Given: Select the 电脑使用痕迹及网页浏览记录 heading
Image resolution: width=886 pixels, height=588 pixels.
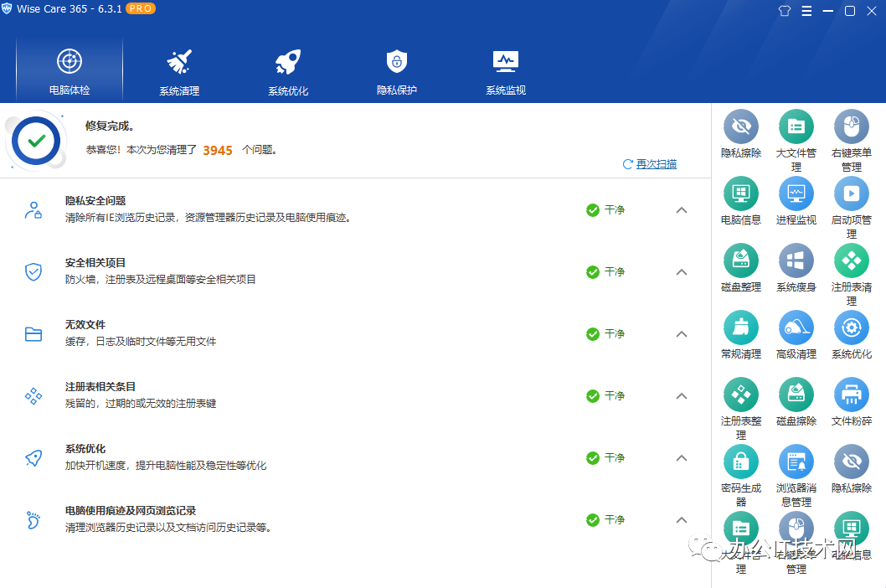Looking at the screenshot, I should tap(131, 511).
